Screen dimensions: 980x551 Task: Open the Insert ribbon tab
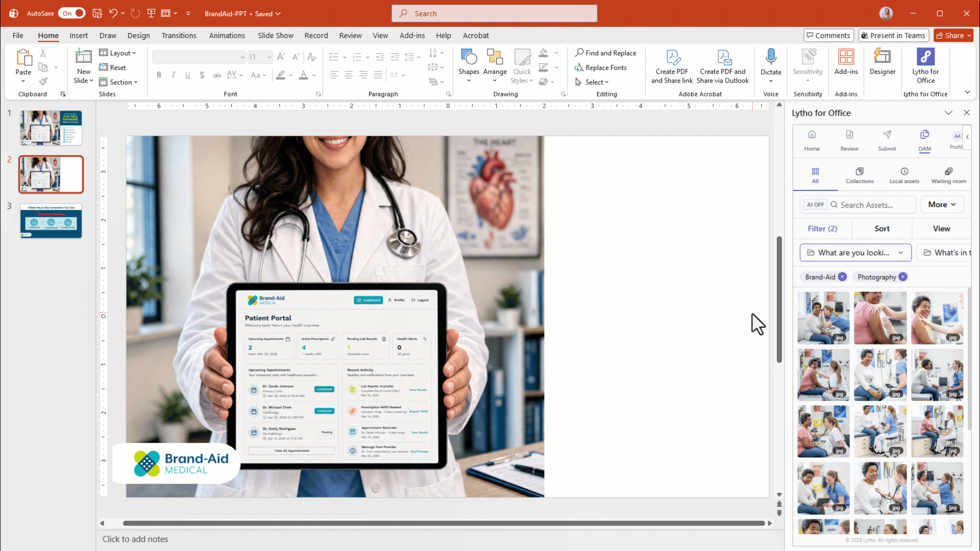pyautogui.click(x=79, y=36)
